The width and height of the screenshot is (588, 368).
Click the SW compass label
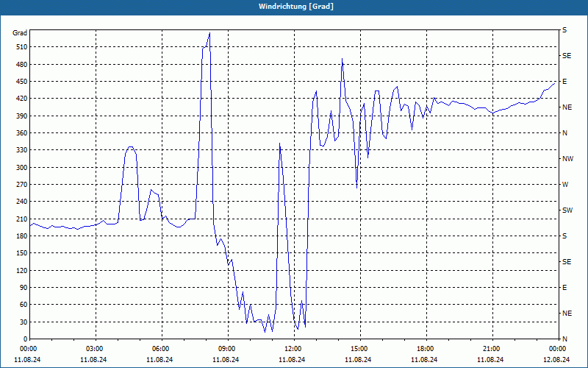[567, 210]
